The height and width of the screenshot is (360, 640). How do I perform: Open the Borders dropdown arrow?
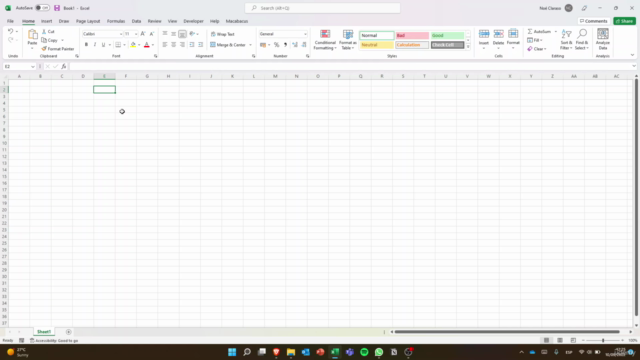coord(124,45)
